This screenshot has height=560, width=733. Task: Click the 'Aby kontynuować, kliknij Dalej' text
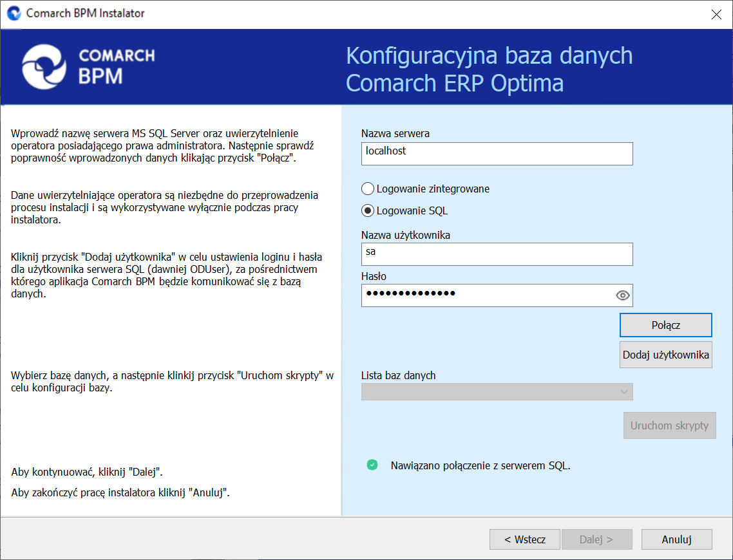click(87, 472)
